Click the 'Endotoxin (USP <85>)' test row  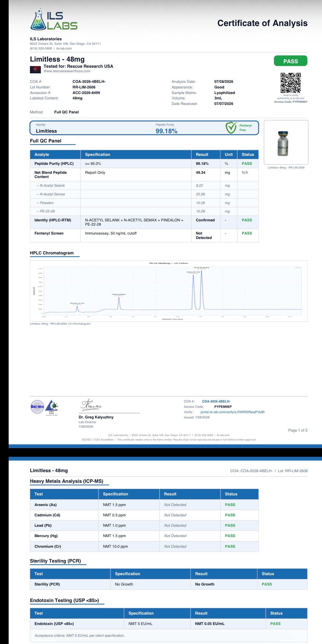(x=169, y=624)
